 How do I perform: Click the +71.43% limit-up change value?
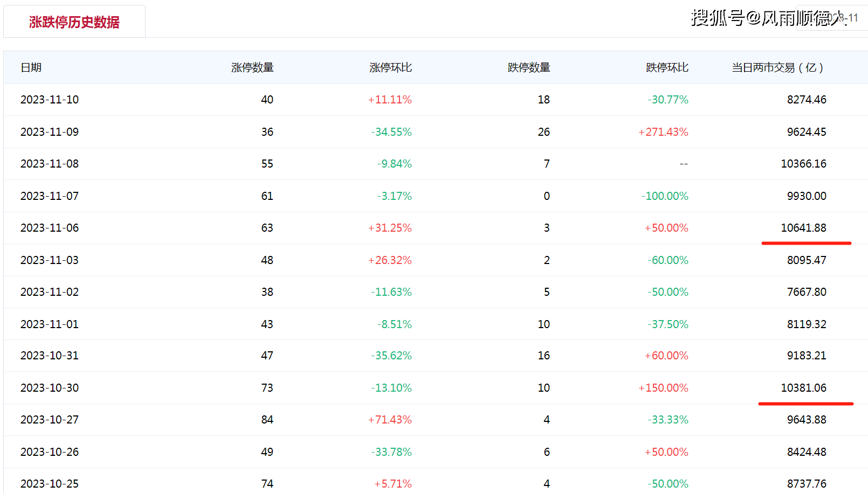pyautogui.click(x=390, y=420)
